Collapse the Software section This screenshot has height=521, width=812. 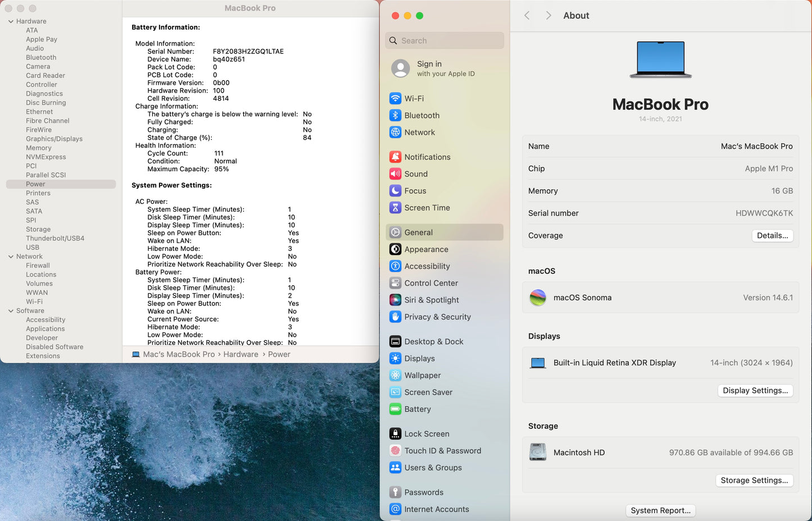10,310
